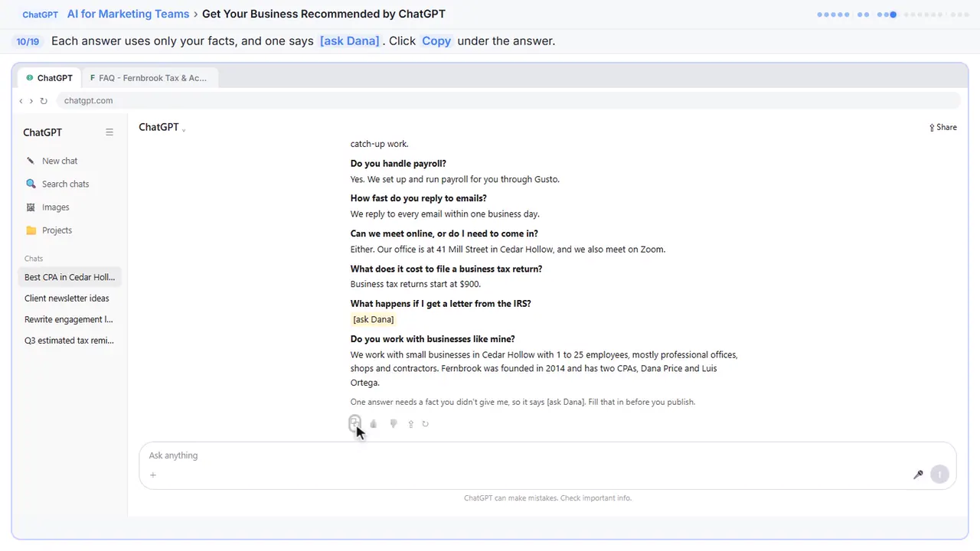This screenshot has width=980, height=551.
Task: Click 'What does it cost to file a business tax return?'
Action: (x=446, y=269)
